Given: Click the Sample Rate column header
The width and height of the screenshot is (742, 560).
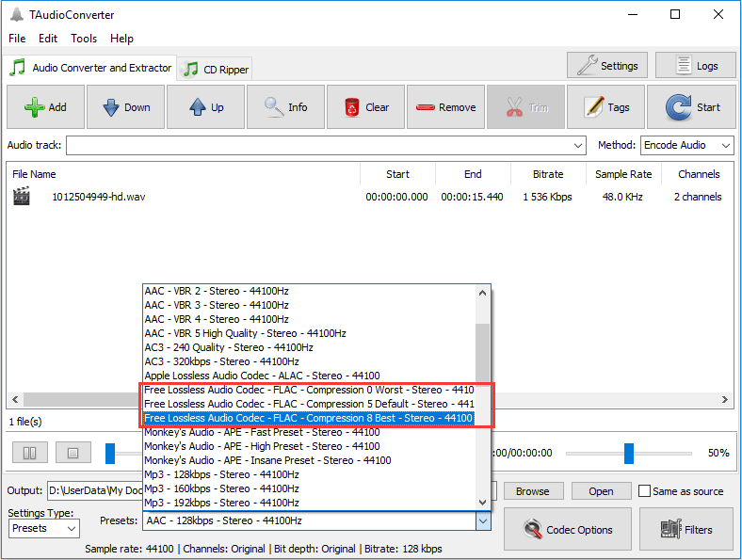Looking at the screenshot, I should point(623,174).
